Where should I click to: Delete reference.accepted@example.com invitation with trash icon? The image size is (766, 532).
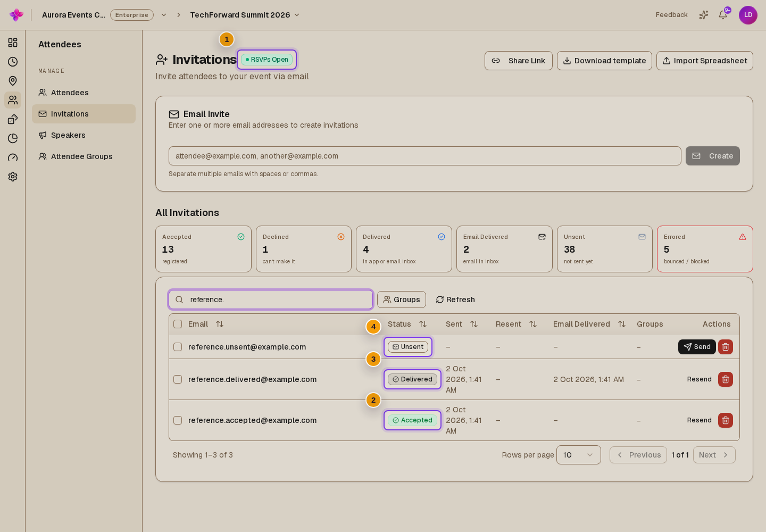click(726, 420)
